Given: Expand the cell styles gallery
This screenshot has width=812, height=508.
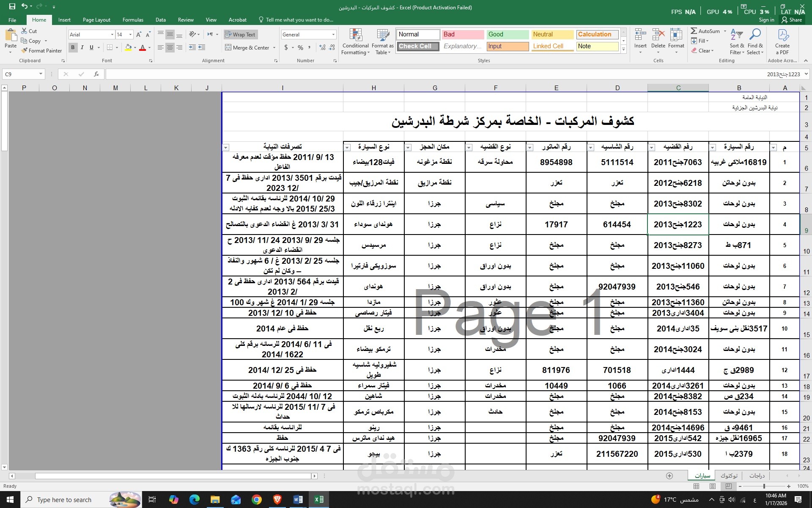Looking at the screenshot, I should [623, 50].
